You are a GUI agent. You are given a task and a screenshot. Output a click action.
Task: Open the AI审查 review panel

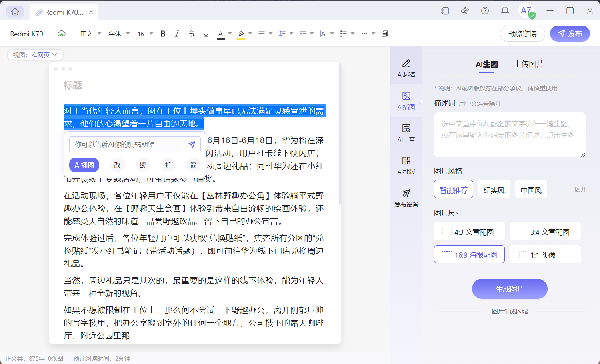tap(406, 133)
